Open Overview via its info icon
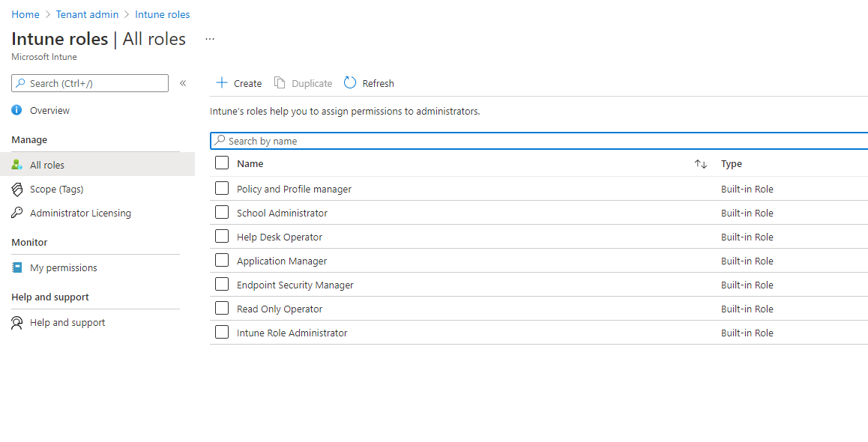 tap(17, 110)
